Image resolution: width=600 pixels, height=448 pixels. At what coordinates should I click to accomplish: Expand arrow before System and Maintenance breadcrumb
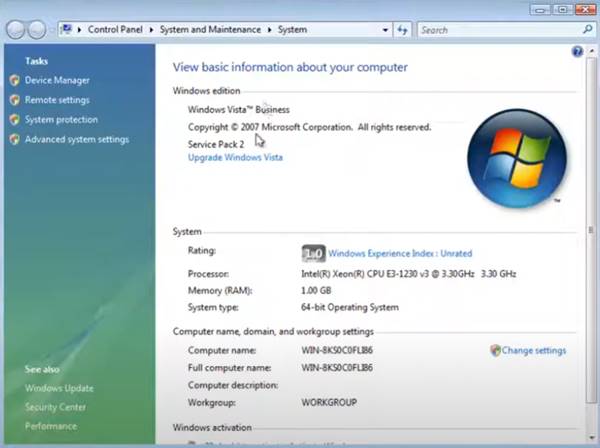coord(151,30)
